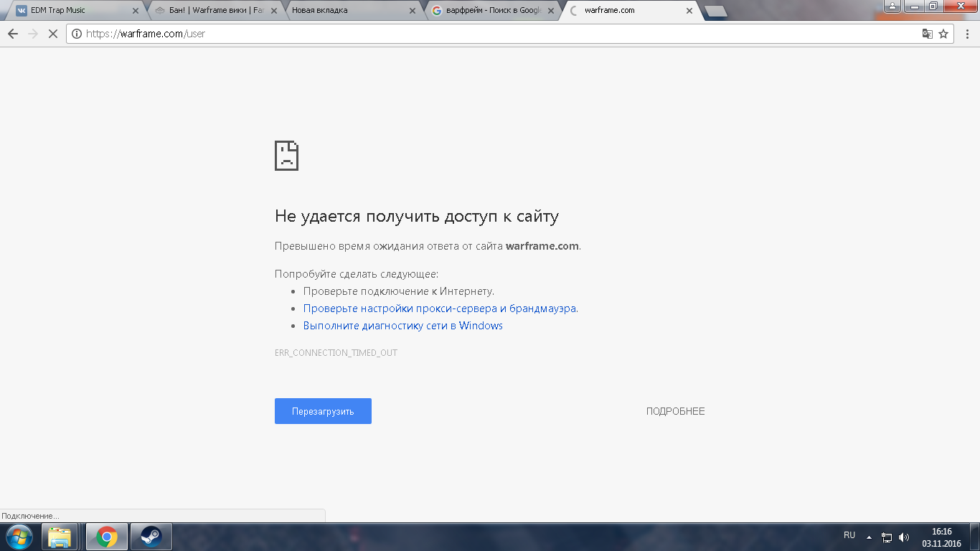The height and width of the screenshot is (551, 980).
Task: Close the EDM Trap Music tab
Action: 136,11
